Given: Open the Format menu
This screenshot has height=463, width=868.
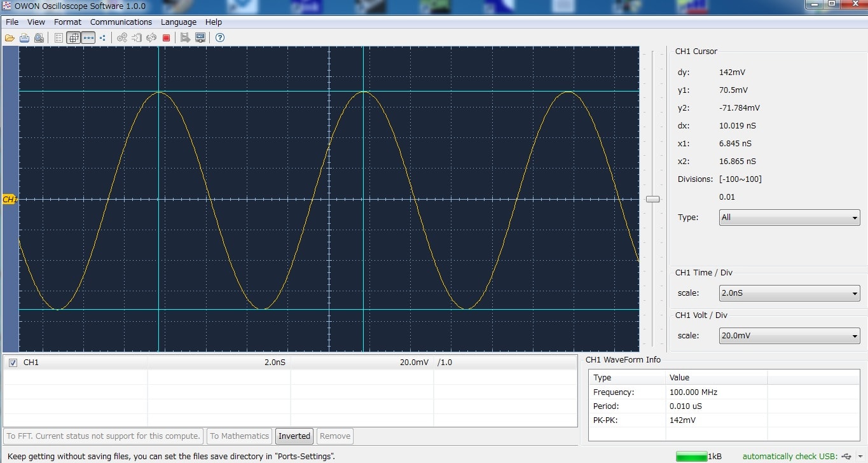Looking at the screenshot, I should (x=67, y=22).
